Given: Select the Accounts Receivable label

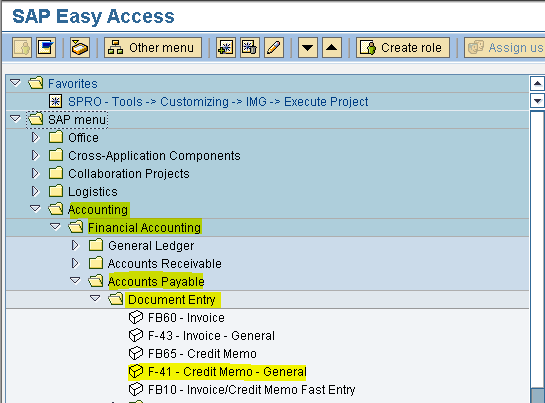Looking at the screenshot, I should 164,264.
